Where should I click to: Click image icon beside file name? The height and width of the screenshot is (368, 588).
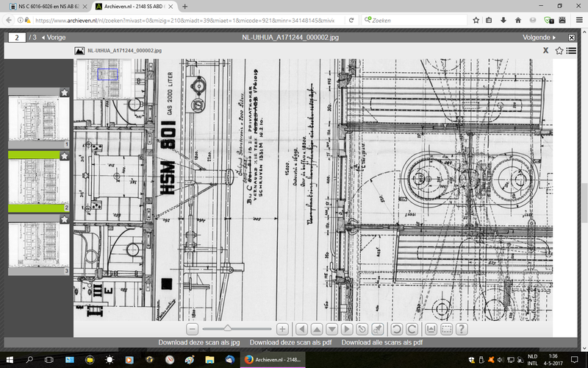(79, 51)
